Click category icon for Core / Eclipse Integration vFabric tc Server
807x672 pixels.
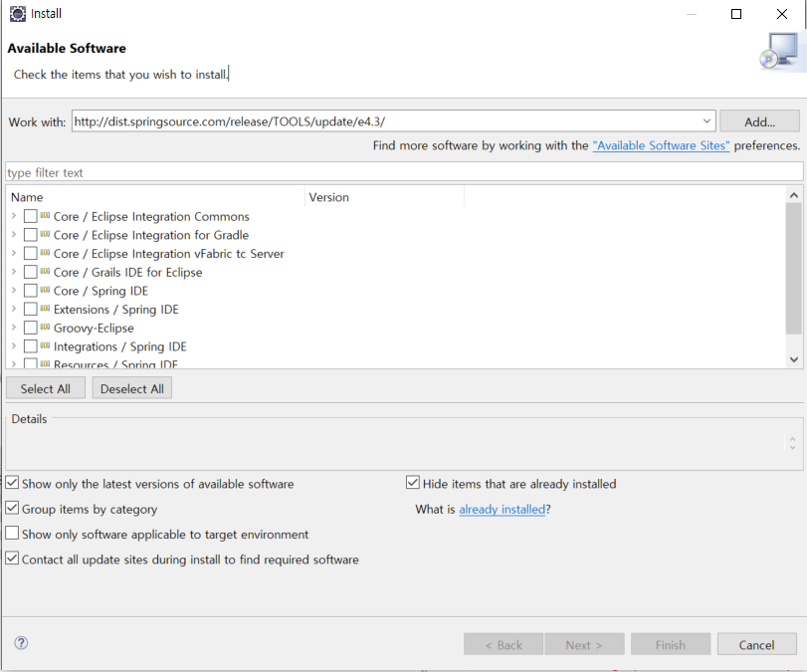pos(46,253)
